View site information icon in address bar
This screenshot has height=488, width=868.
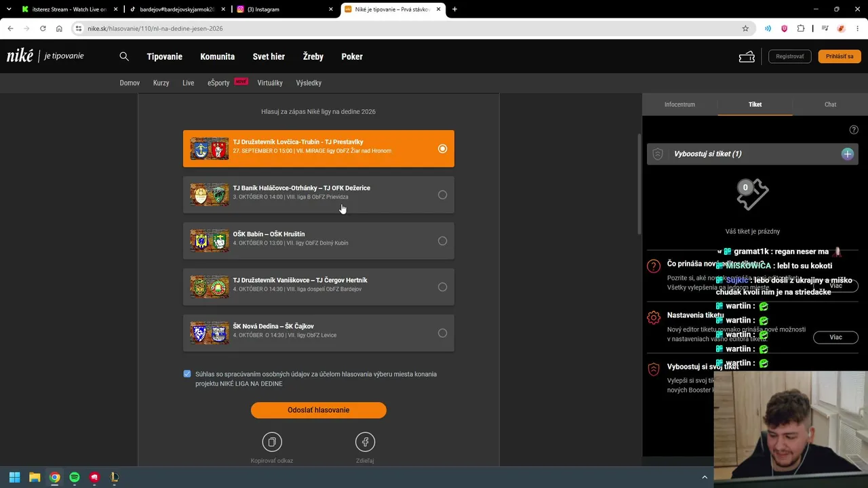(79, 28)
